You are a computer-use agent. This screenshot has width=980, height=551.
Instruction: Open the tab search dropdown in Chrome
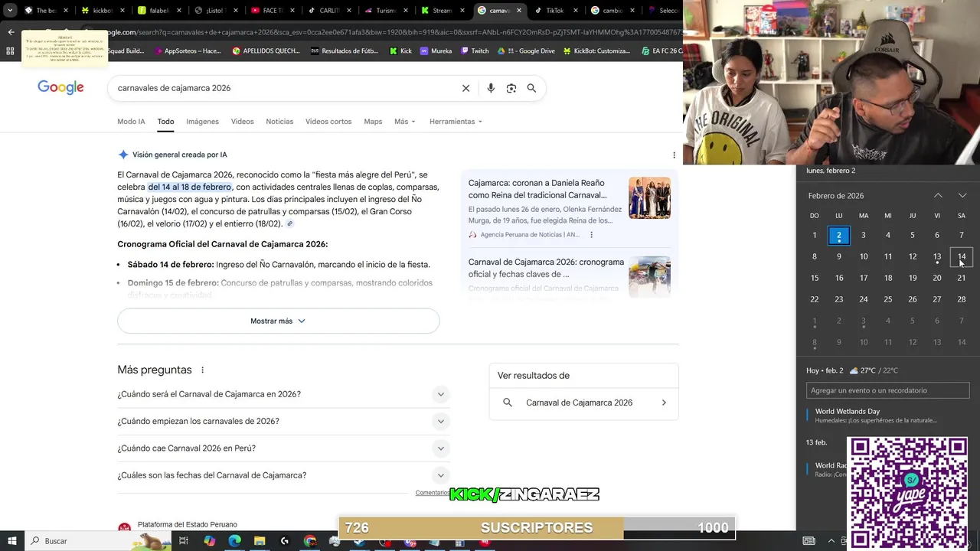coord(10,11)
